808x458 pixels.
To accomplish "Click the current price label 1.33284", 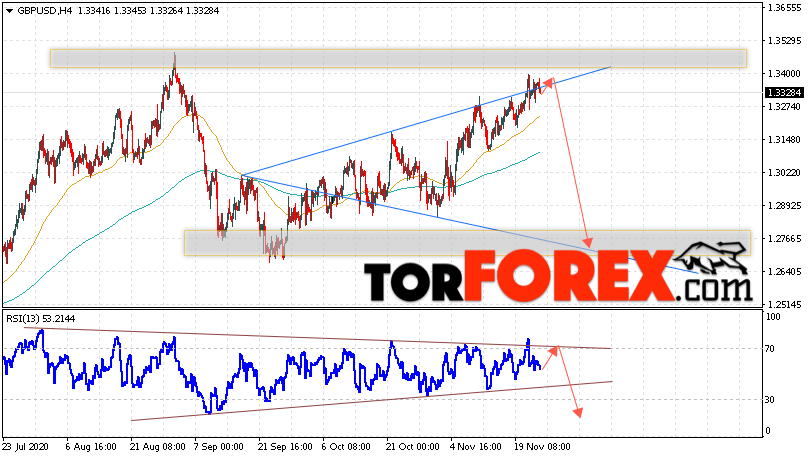I will coord(784,93).
